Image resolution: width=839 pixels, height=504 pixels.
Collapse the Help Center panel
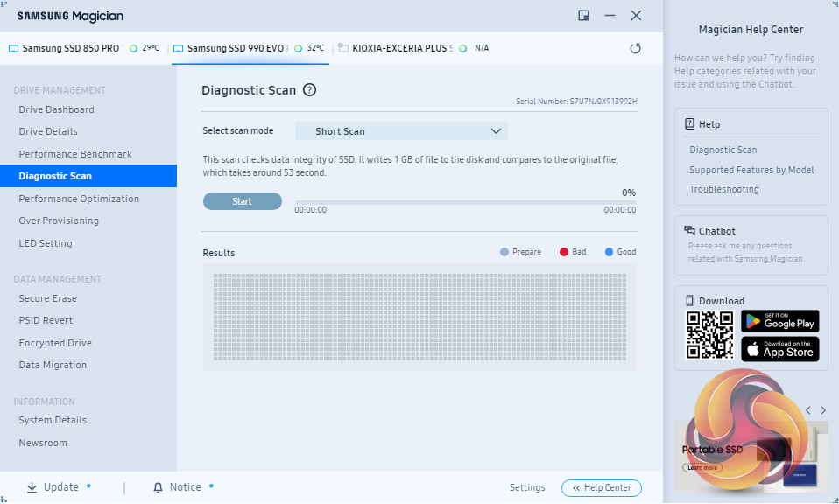pyautogui.click(x=602, y=488)
